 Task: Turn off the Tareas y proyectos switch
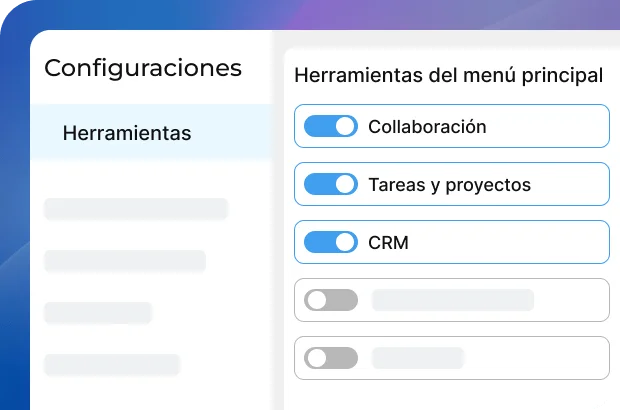point(330,185)
